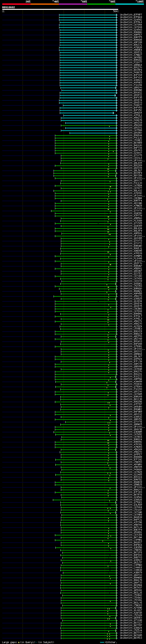Click the cyan alignment bar for UniRef100_B7FMP7
This screenshot has height=644, width=146.
[x=88, y=15]
